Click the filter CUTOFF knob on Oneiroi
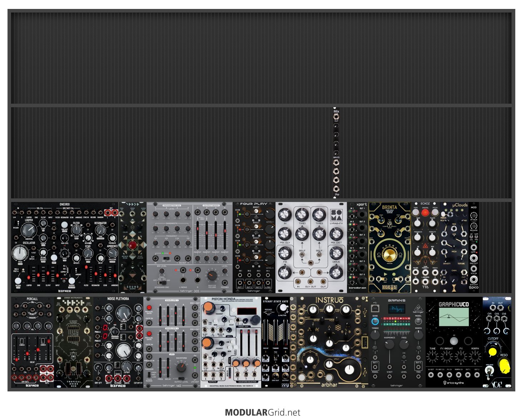The height and width of the screenshot is (420, 526). click(76, 230)
